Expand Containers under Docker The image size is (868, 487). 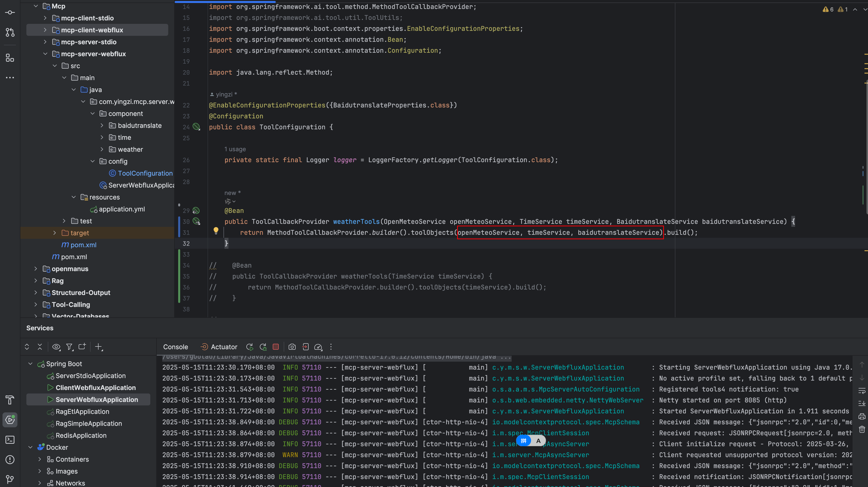40,459
